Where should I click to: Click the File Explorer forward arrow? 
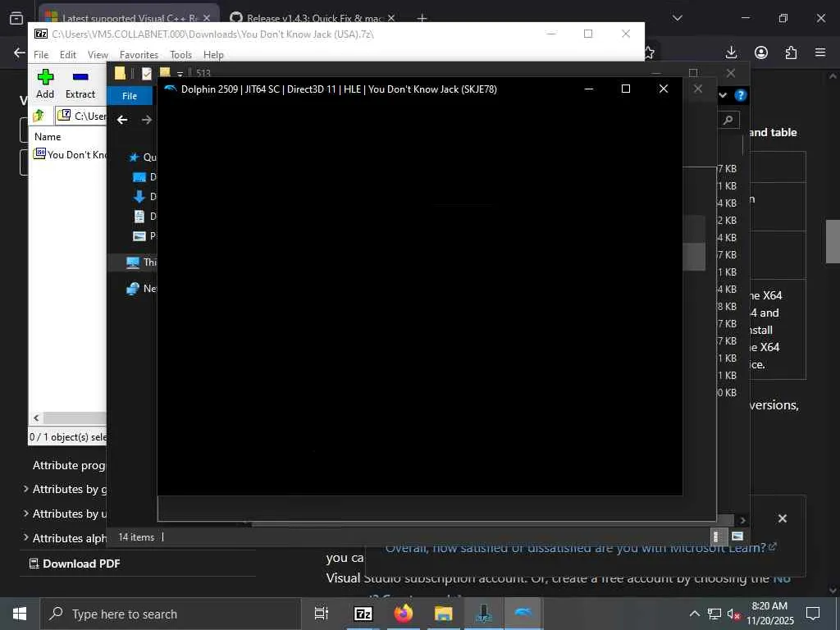click(147, 120)
